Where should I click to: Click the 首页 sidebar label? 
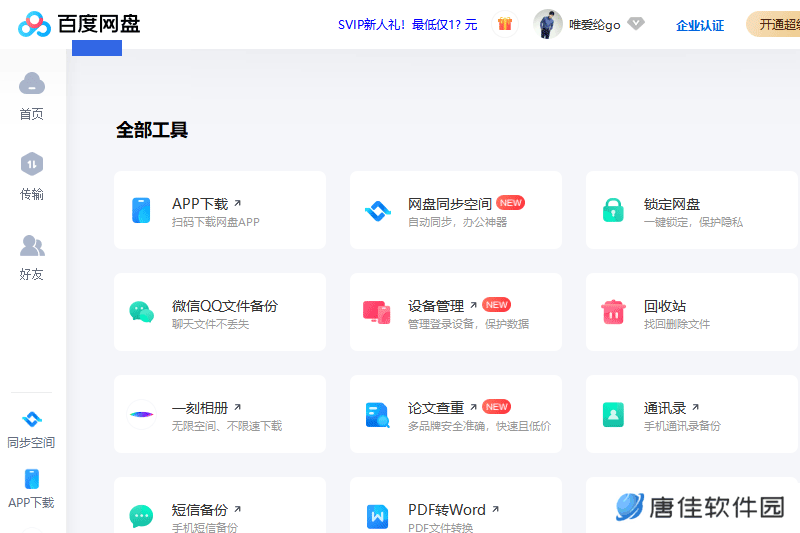[x=32, y=114]
